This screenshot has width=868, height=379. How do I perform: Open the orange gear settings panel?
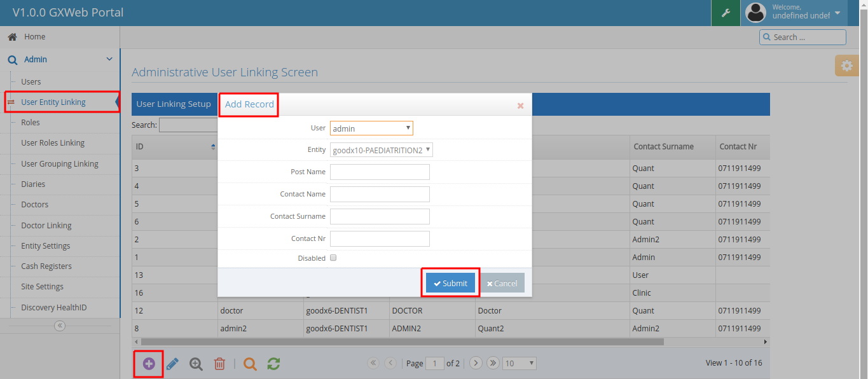click(x=846, y=65)
